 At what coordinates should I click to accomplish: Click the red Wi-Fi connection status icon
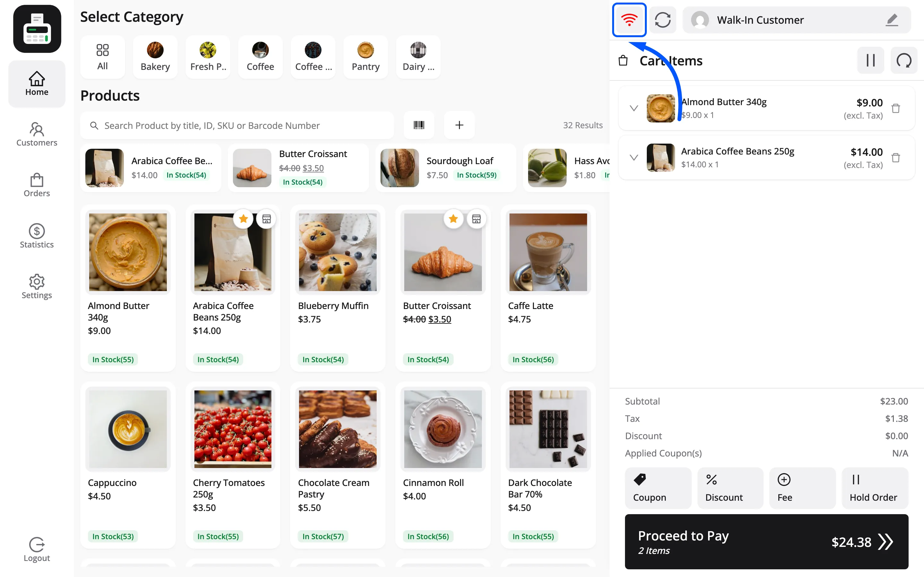point(629,20)
